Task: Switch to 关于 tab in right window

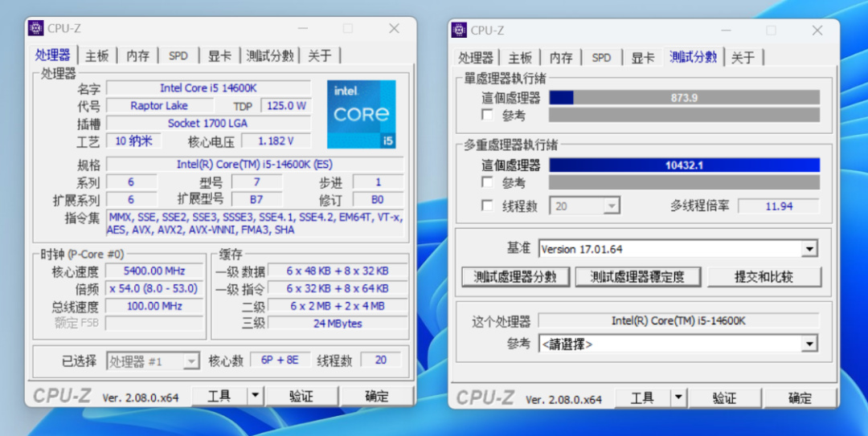Action: pos(743,58)
